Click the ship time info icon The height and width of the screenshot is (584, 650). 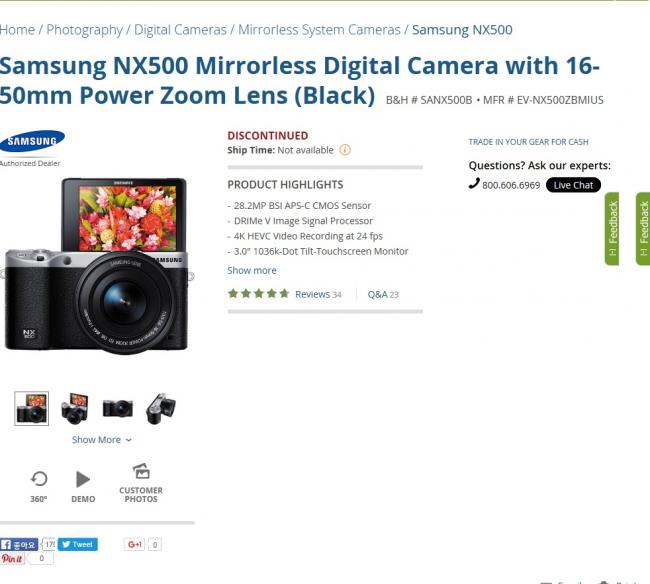[345, 150]
